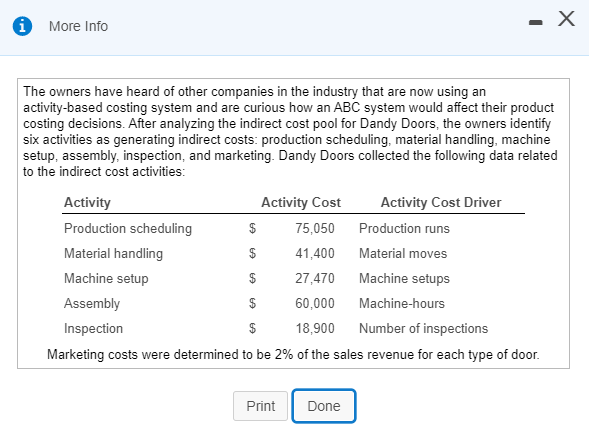Click the 'Activity Cost' column header
The image size is (589, 434).
click(301, 202)
